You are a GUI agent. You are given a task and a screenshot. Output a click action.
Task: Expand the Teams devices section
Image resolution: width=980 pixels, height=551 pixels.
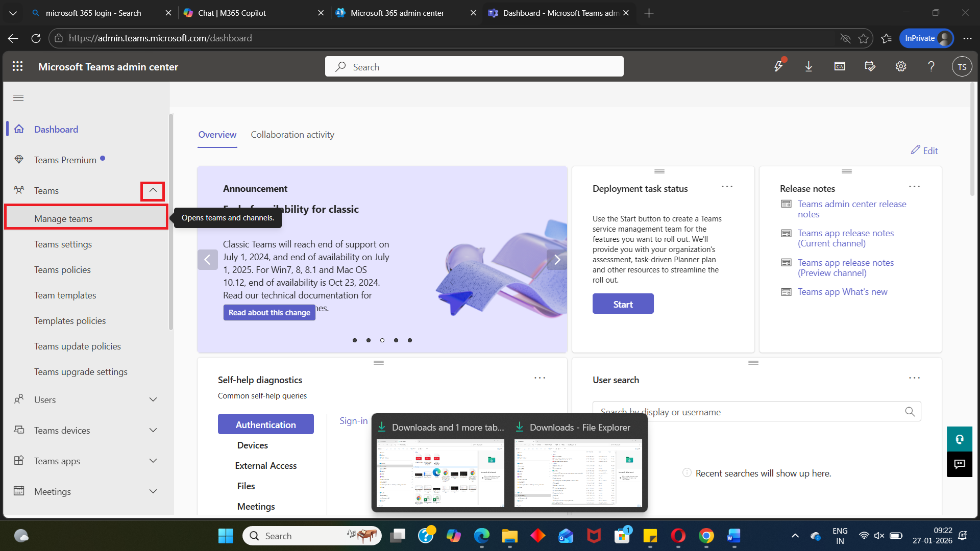[153, 430]
